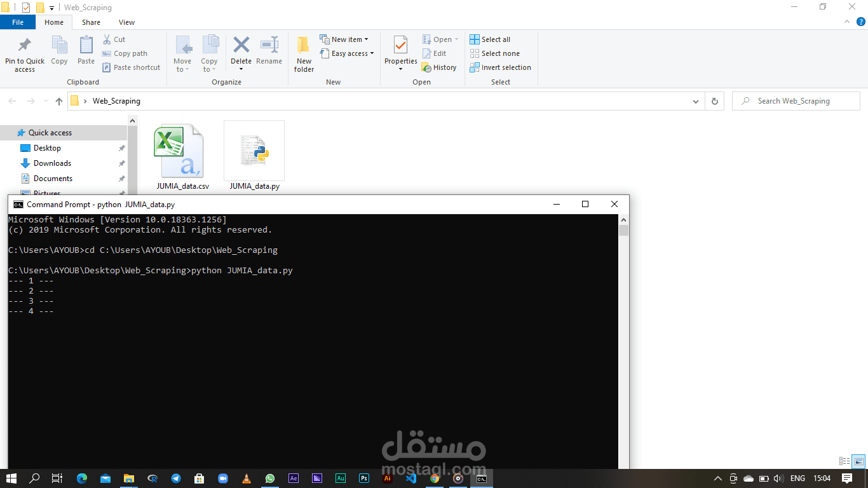Click the Properties checkmark icon
Image resolution: width=868 pixels, height=488 pixels.
pos(400,45)
